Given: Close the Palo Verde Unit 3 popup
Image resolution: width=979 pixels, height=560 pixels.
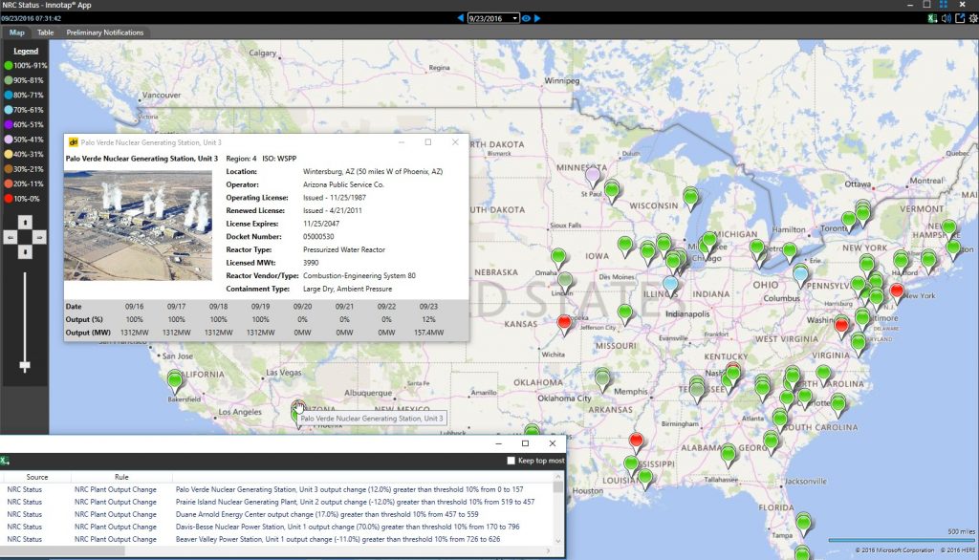Looking at the screenshot, I should pyautogui.click(x=455, y=142).
